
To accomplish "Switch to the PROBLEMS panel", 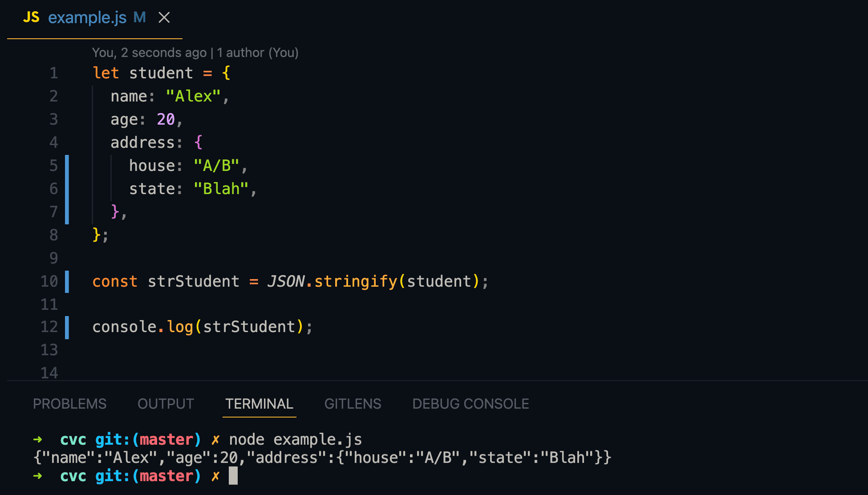I will tap(69, 404).
